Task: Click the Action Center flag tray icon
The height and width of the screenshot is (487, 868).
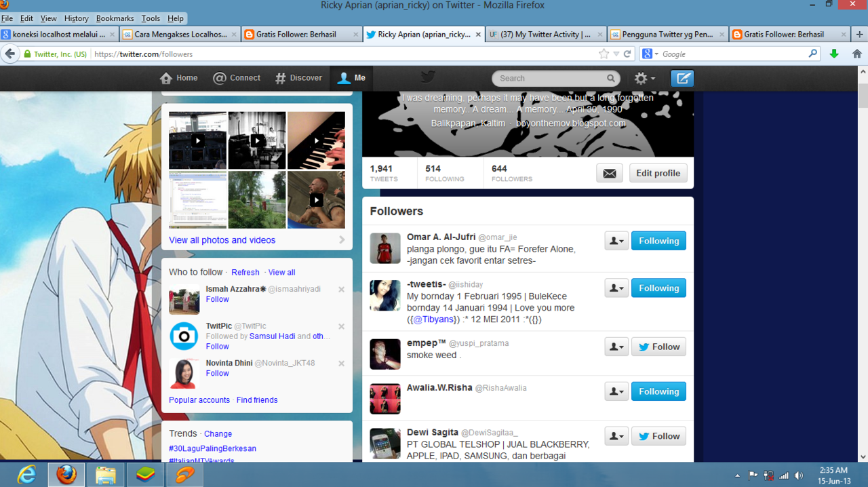Action: (x=753, y=475)
